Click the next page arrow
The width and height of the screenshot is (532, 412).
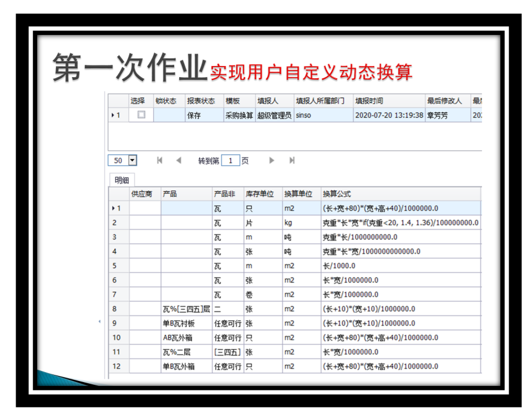coord(272,161)
